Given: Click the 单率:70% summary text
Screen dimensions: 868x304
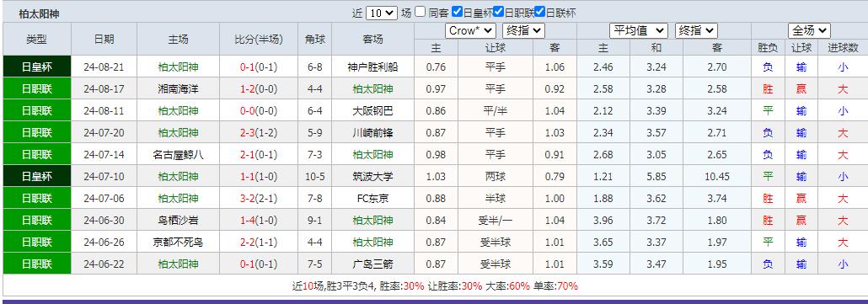Looking at the screenshot, I should click(556, 285).
